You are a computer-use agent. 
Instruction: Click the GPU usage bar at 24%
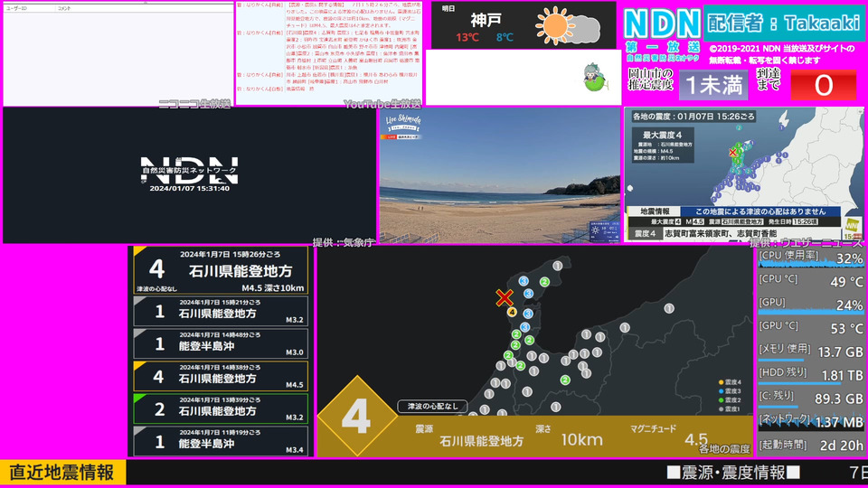[x=810, y=305]
